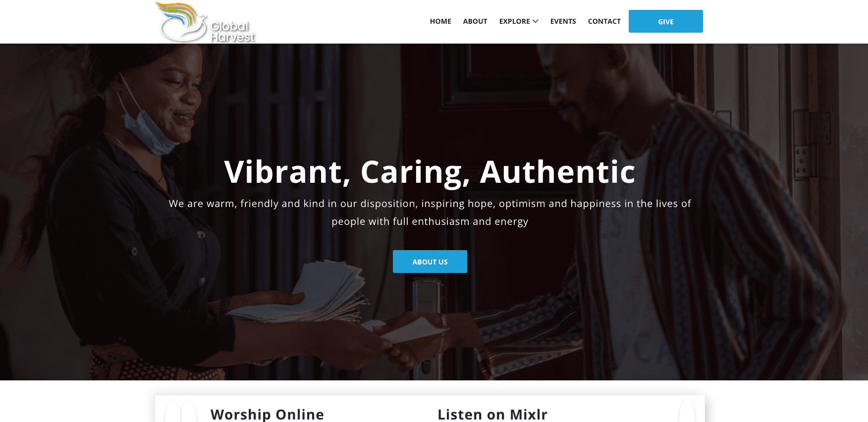The image size is (868, 422).
Task: Open the ABOUT navigation link
Action: point(475,21)
